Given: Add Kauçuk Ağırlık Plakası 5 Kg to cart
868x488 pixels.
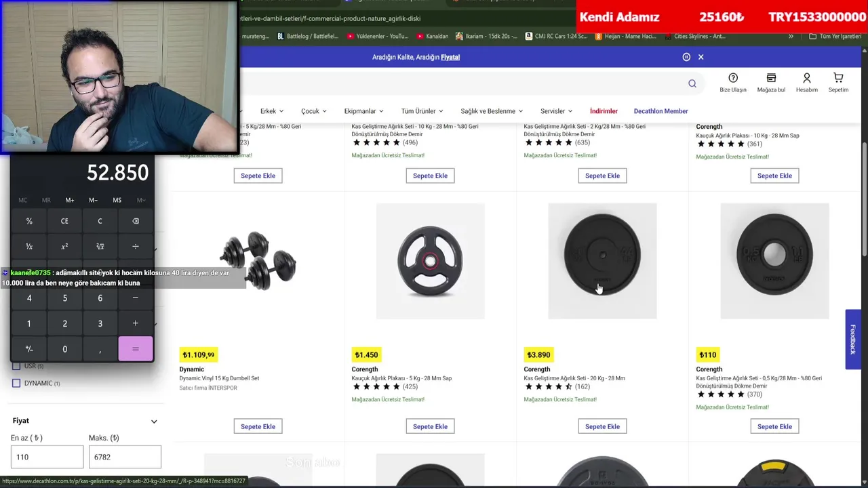Looking at the screenshot, I should pyautogui.click(x=430, y=426).
